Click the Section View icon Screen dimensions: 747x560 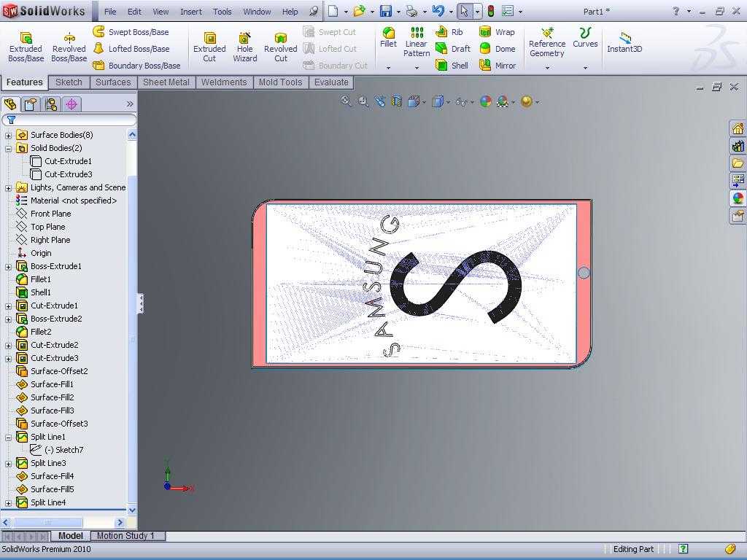(x=397, y=101)
